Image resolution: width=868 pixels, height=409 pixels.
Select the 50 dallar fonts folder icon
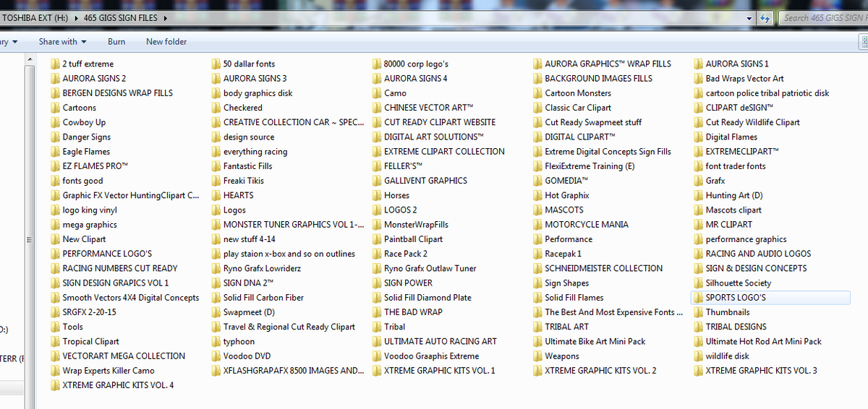216,64
